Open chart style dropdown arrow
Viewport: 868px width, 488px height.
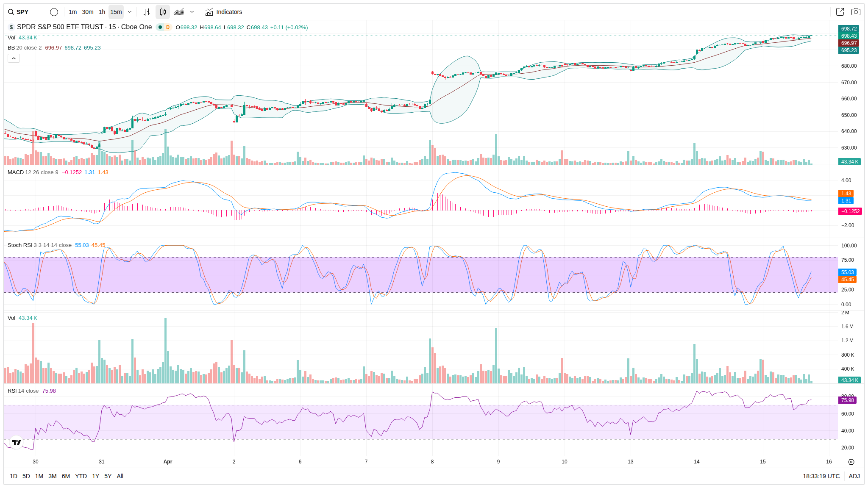point(192,12)
